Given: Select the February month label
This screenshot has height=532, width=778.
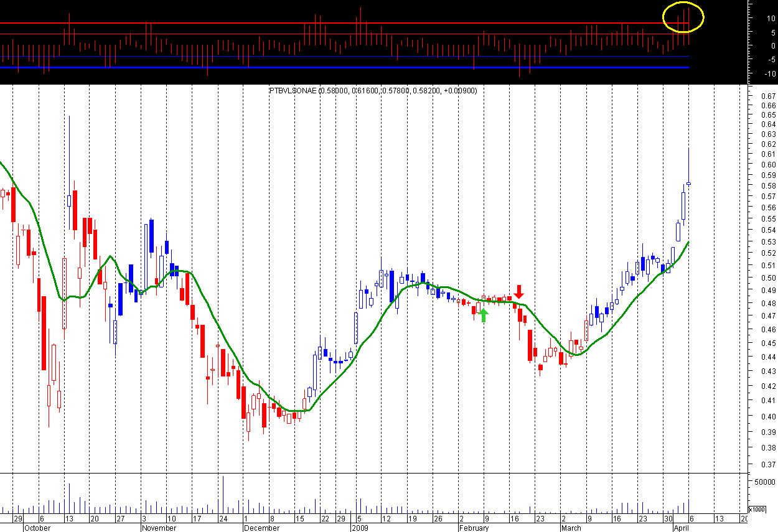Looking at the screenshot, I should 474,528.
